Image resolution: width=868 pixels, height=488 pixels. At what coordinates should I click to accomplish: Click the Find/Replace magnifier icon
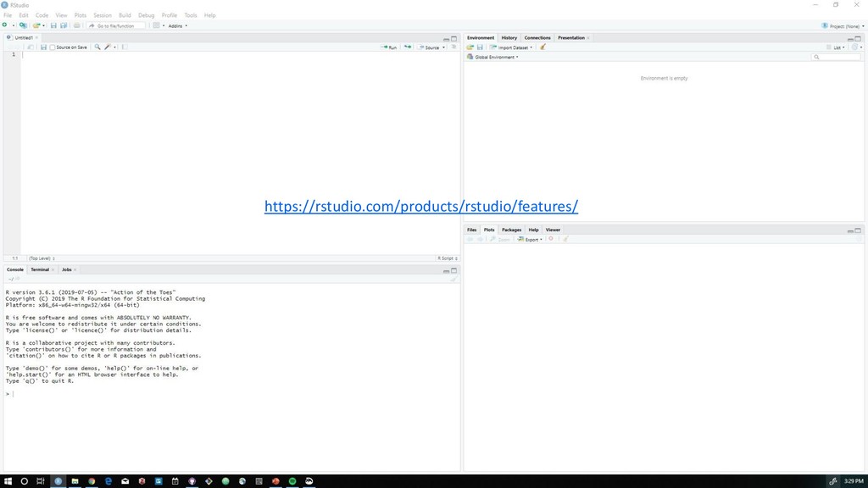tap(97, 47)
